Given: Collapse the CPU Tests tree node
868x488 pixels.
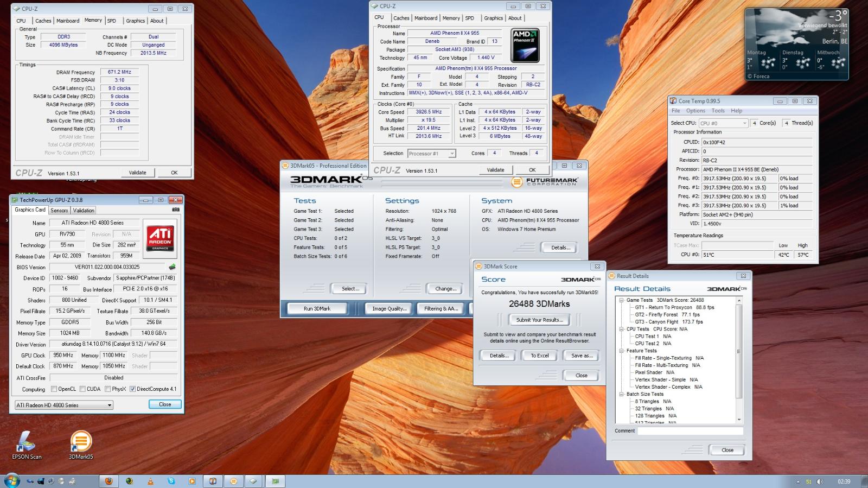Looking at the screenshot, I should pos(621,329).
